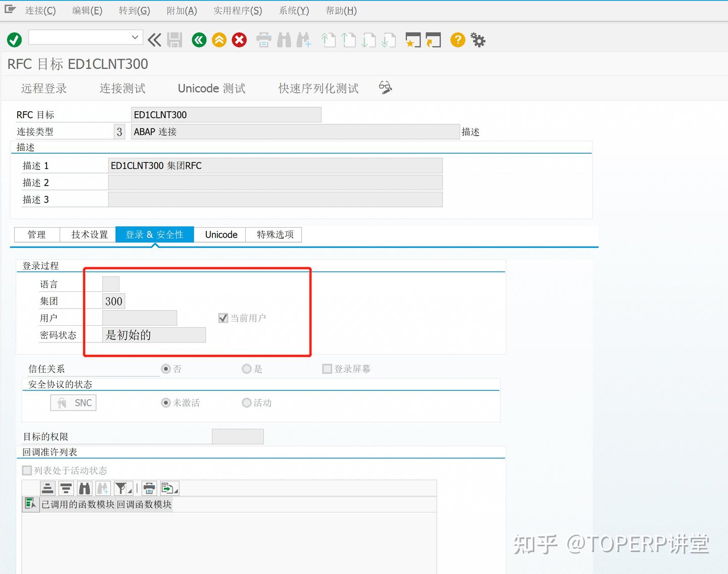Click the customize layout gear icon
Screen dimensions: 728x574
pyautogui.click(x=477, y=40)
